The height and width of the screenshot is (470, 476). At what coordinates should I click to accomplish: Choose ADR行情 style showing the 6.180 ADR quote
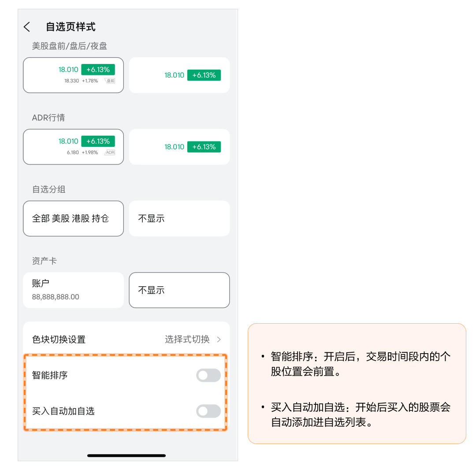click(73, 147)
